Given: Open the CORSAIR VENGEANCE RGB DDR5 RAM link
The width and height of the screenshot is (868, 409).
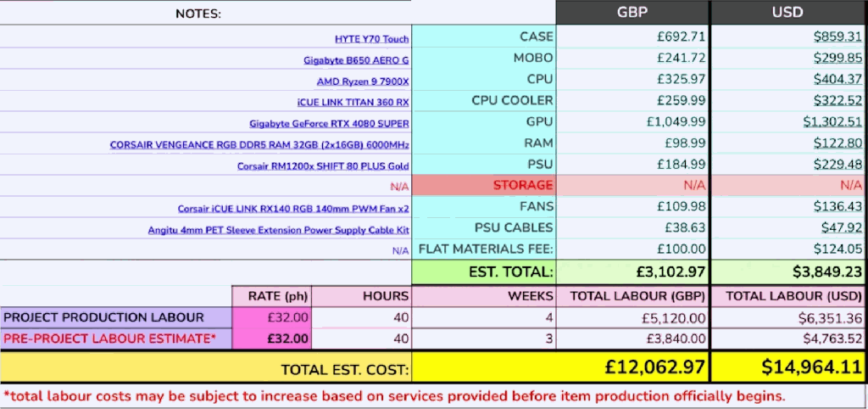Looking at the screenshot, I should pos(259,145).
